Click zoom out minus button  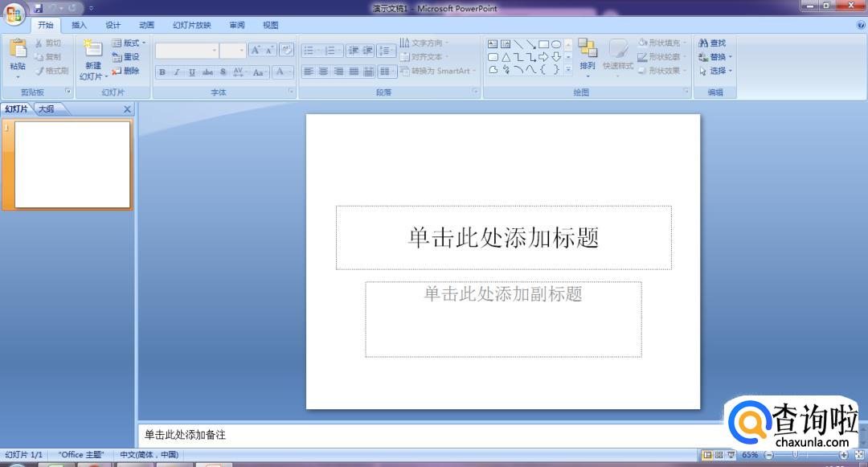point(768,455)
